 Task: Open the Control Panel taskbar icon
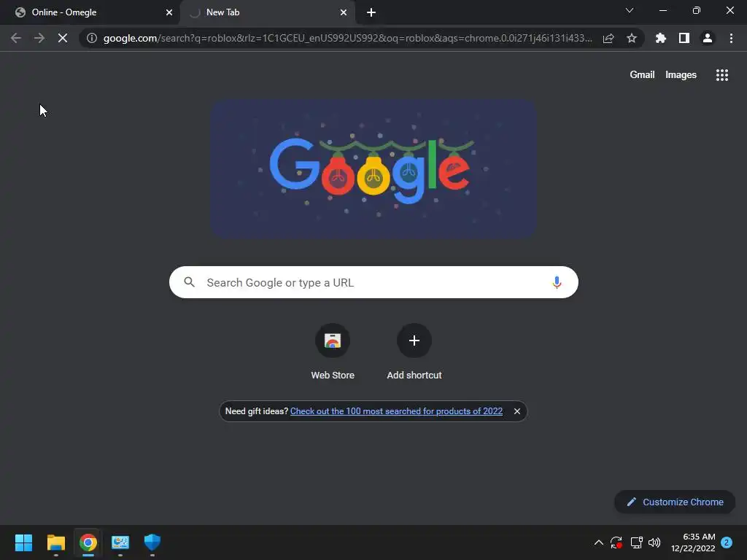[x=120, y=542]
